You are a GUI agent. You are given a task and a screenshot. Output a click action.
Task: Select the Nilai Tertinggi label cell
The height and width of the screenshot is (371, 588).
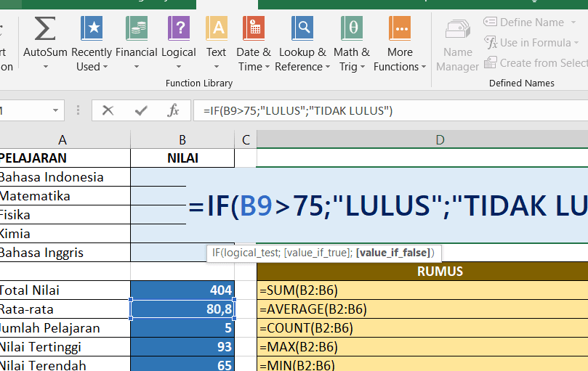click(x=65, y=346)
